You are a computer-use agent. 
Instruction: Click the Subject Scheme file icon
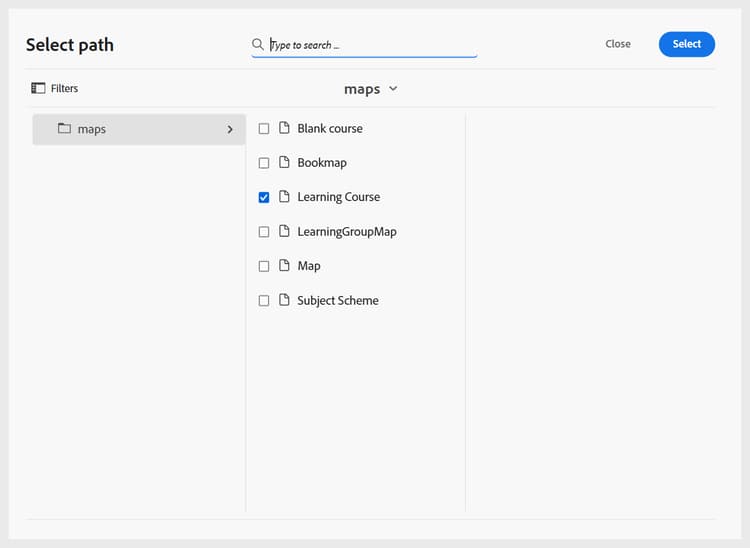tap(284, 300)
